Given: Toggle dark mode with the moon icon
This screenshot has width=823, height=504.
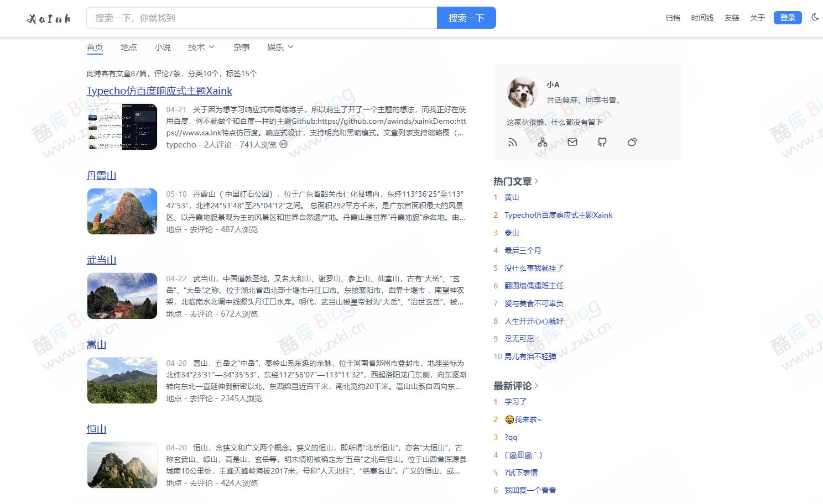Looking at the screenshot, I should tap(814, 17).
